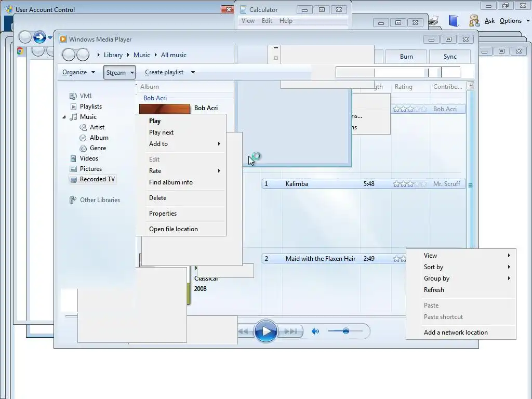The height and width of the screenshot is (399, 532).
Task: Expand the Sort by submenu
Action: (461, 267)
